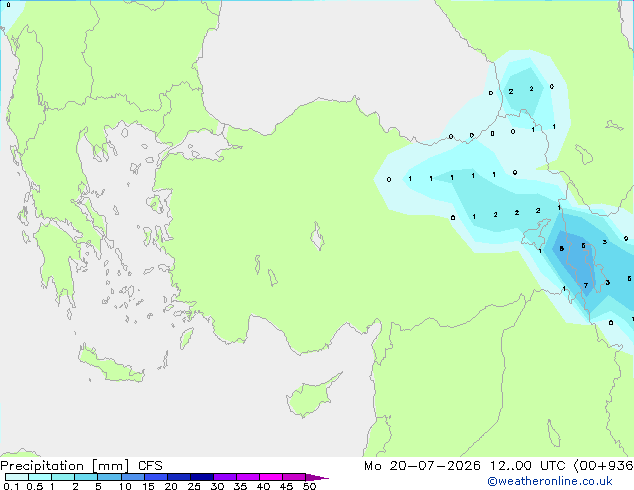Select the 20 mm dark blue legend swatch
This screenshot has width=634, height=490.
(178, 477)
